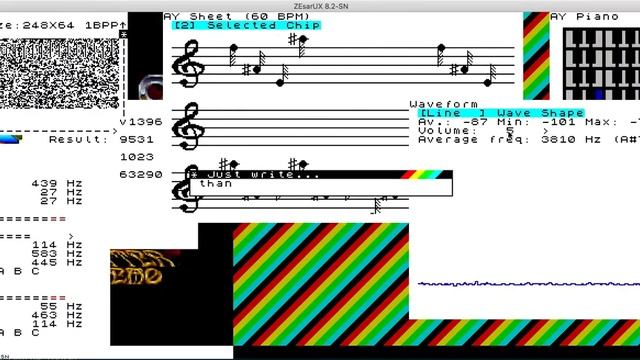Click the up arrow of sprite scrollbar
The width and height of the screenshot is (640, 360).
[123, 25]
